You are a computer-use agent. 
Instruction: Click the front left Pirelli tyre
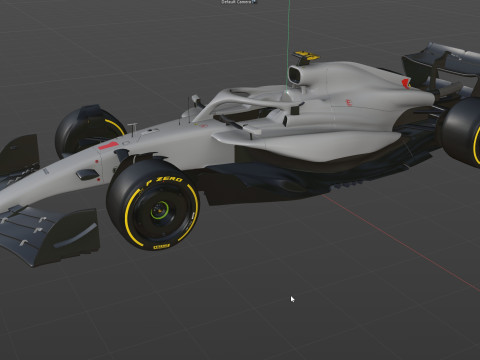coord(153,206)
